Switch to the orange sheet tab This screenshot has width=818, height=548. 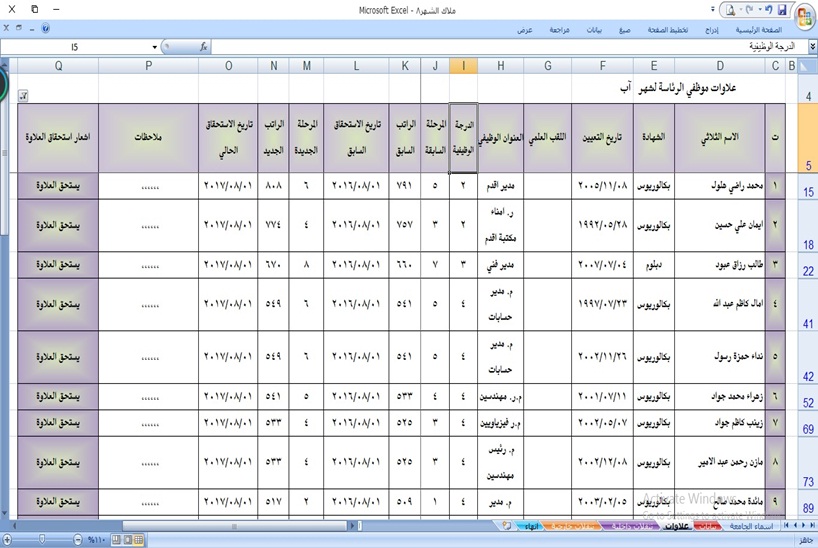[x=571, y=526]
